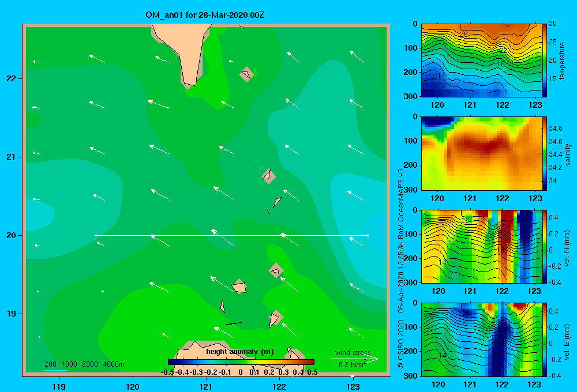Click the small island east of Taiwan near 22N
Image resolution: width=577 pixels, height=392 pixels.
point(246,74)
